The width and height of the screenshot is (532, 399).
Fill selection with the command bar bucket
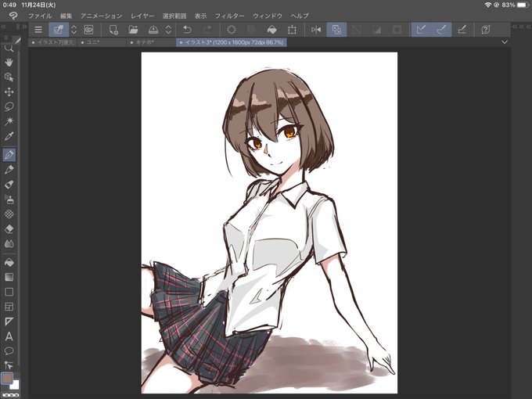click(x=271, y=30)
